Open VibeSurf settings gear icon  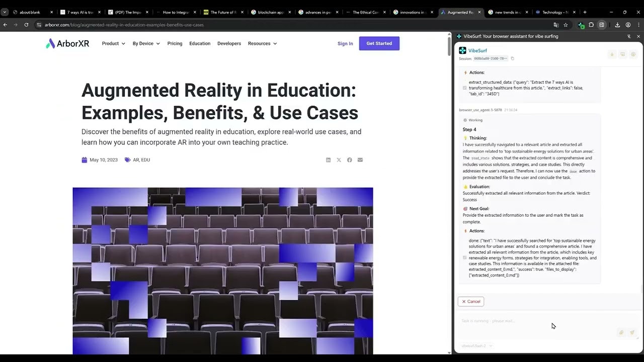point(633,54)
